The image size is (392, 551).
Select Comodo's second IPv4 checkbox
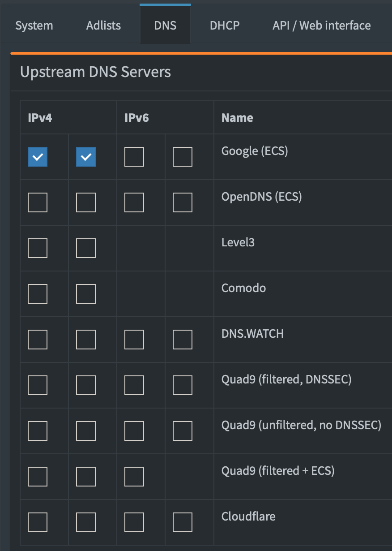click(x=86, y=294)
